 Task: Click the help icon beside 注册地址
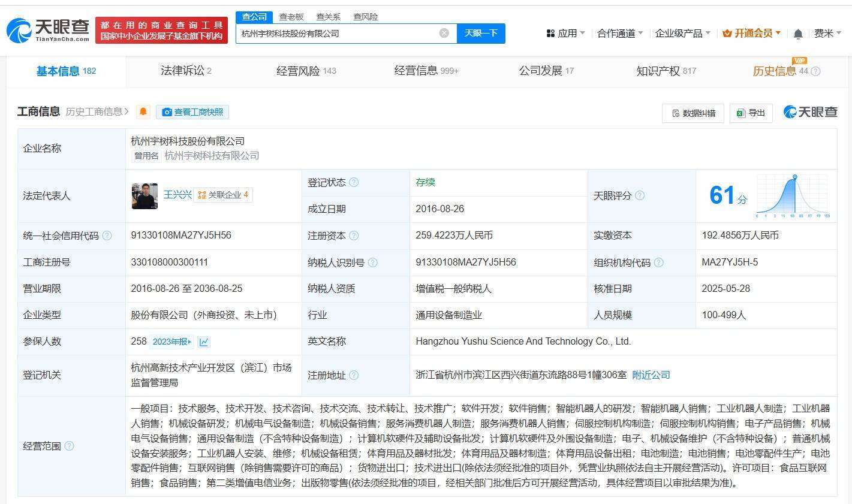pyautogui.click(x=354, y=375)
